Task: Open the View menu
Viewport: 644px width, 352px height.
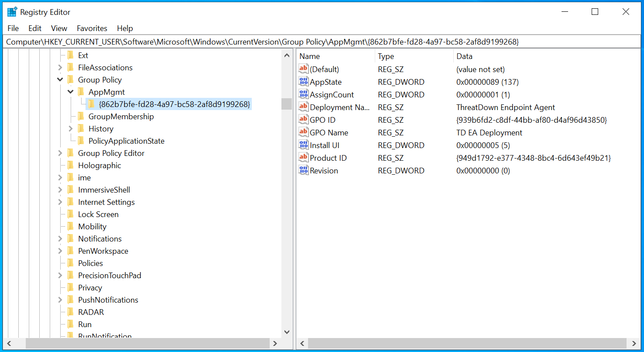Action: tap(59, 28)
